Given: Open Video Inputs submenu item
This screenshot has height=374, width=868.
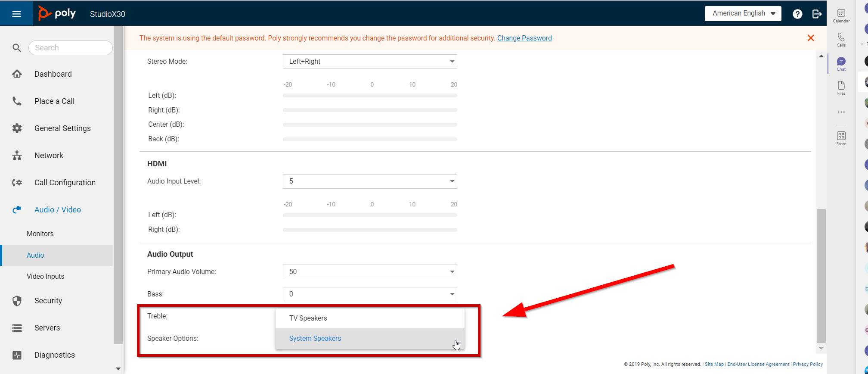Looking at the screenshot, I should tap(45, 276).
